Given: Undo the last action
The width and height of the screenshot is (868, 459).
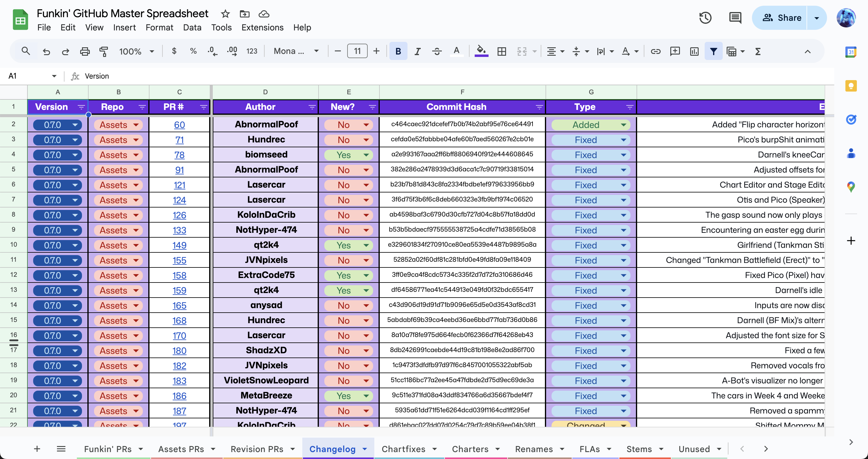Looking at the screenshot, I should [x=46, y=51].
